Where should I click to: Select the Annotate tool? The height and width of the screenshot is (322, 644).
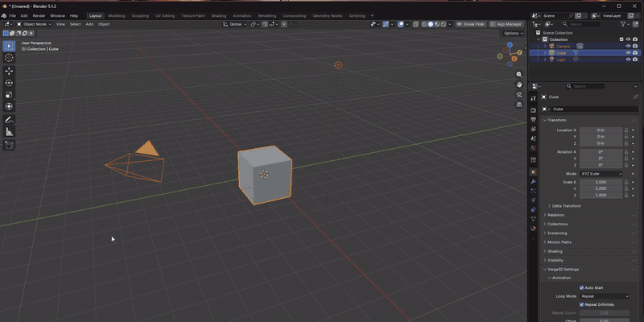[9, 120]
